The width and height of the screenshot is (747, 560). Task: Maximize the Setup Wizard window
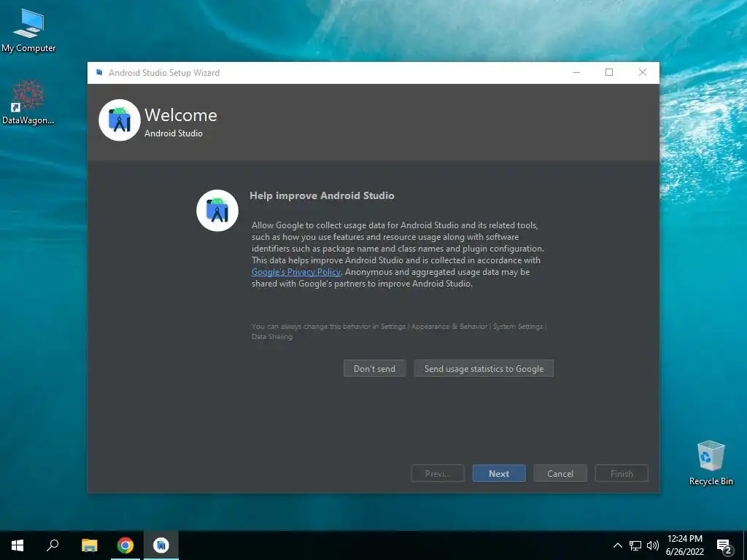609,72
